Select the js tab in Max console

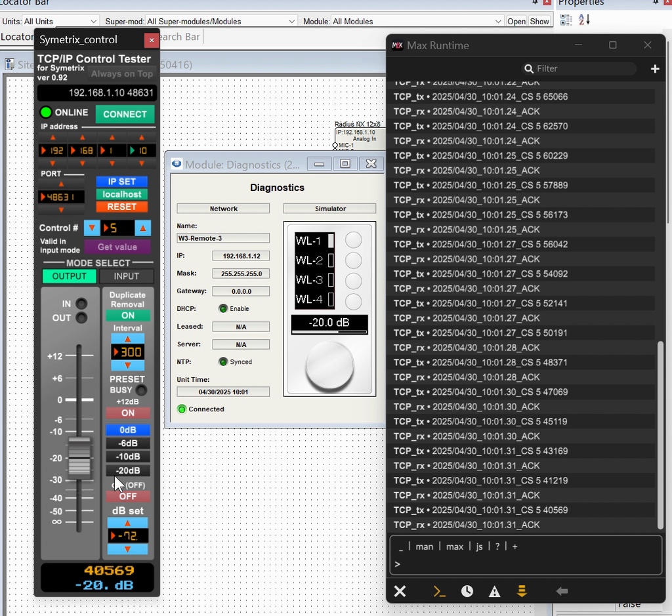[x=479, y=546]
